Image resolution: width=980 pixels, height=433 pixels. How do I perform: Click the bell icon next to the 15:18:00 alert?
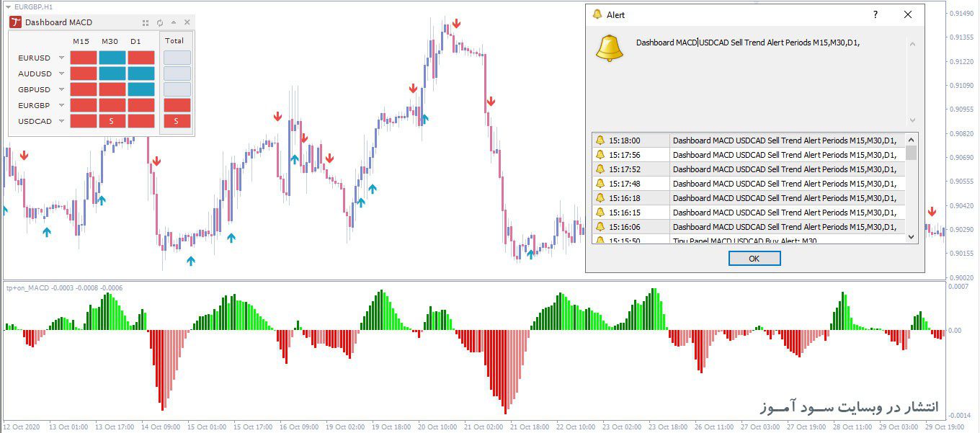[x=602, y=140]
